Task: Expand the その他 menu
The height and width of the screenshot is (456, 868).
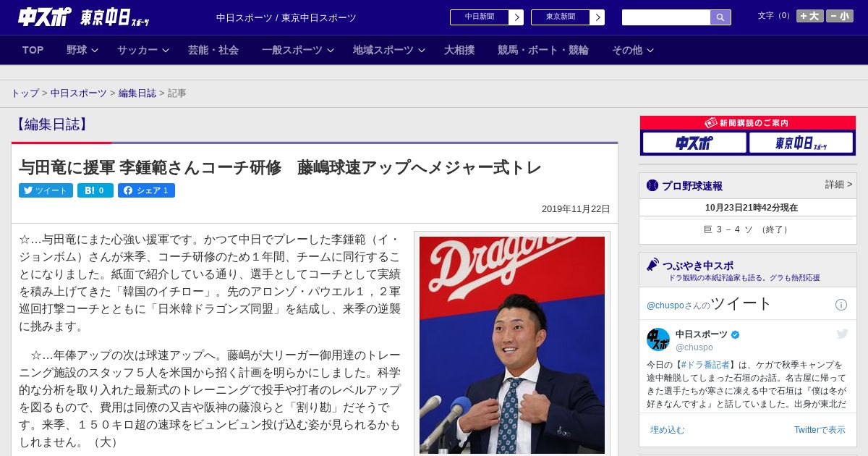Action: [x=633, y=50]
